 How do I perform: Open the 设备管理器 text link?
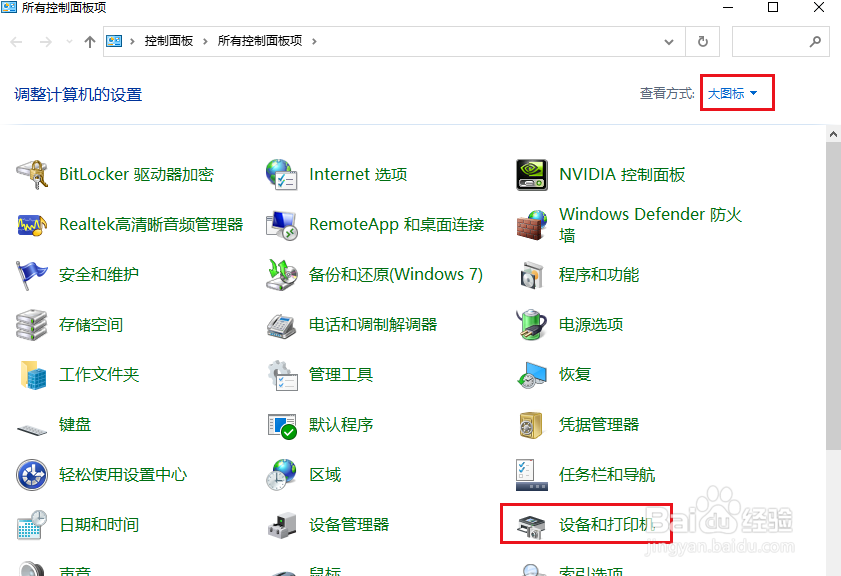349,525
